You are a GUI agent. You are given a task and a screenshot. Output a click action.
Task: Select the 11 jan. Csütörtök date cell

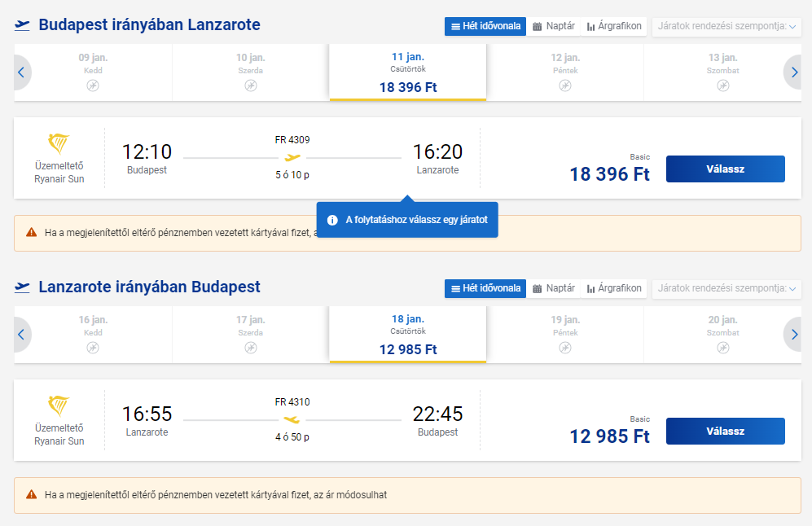408,72
